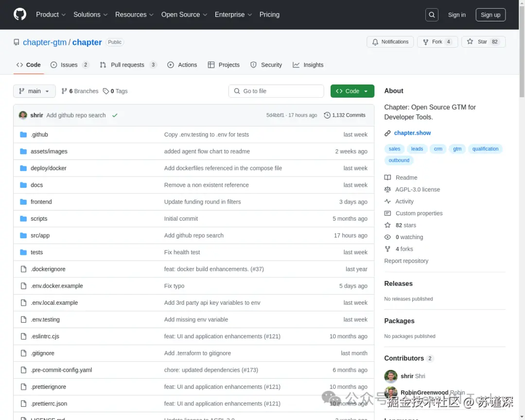Click the .dockerignore file icon
The image size is (525, 420).
click(23, 269)
